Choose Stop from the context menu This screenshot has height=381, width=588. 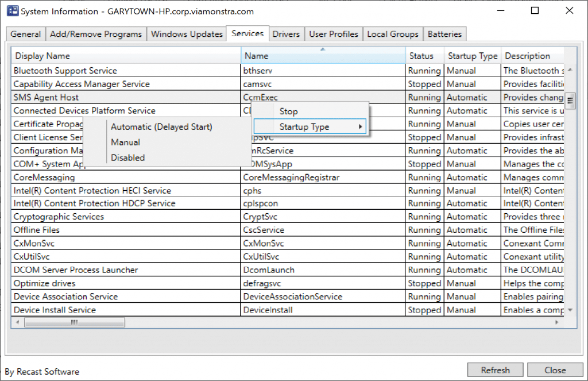pos(289,111)
